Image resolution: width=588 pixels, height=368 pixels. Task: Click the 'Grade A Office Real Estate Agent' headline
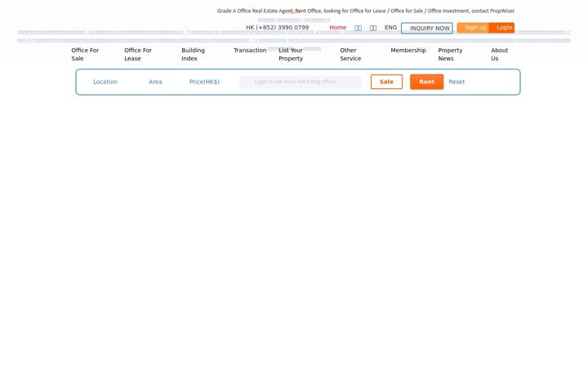pyautogui.click(x=366, y=11)
